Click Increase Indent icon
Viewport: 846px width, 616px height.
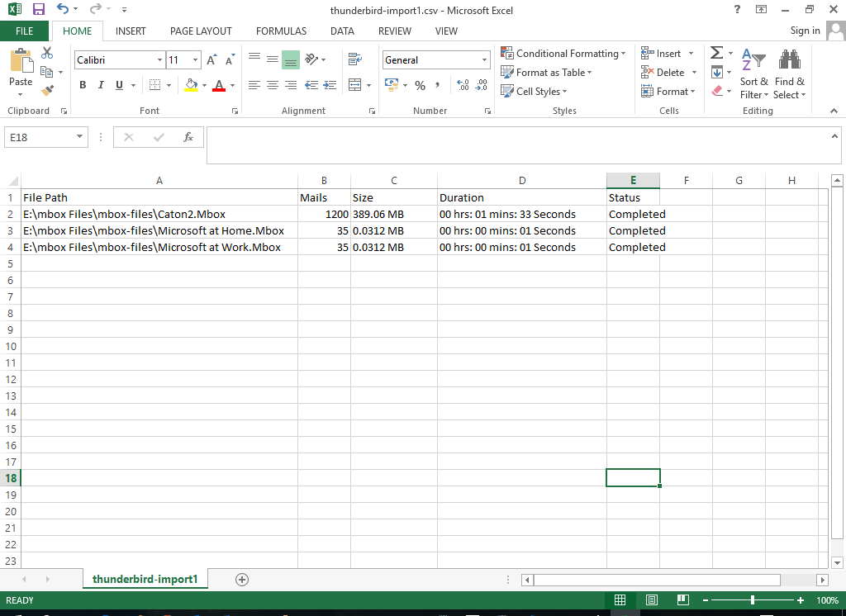tap(330, 85)
